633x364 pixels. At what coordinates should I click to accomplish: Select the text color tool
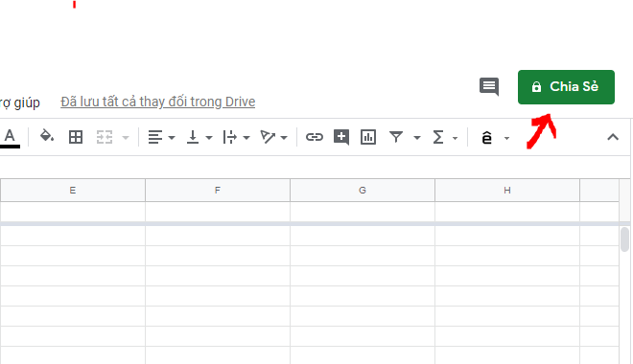pyautogui.click(x=10, y=137)
